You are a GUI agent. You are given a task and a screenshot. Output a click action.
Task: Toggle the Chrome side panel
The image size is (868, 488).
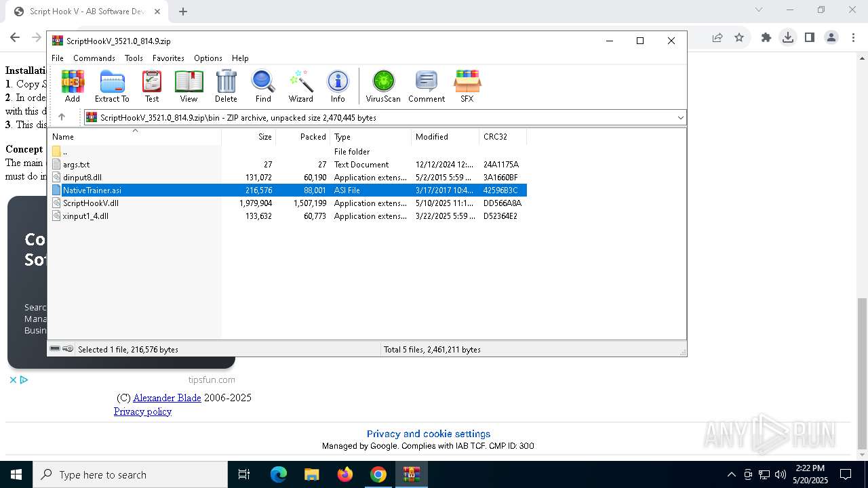pos(810,38)
